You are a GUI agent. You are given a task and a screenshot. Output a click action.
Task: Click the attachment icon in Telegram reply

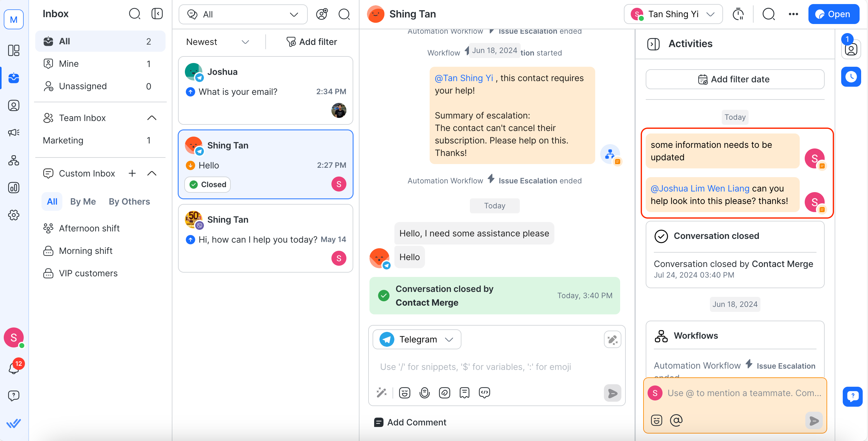click(445, 392)
